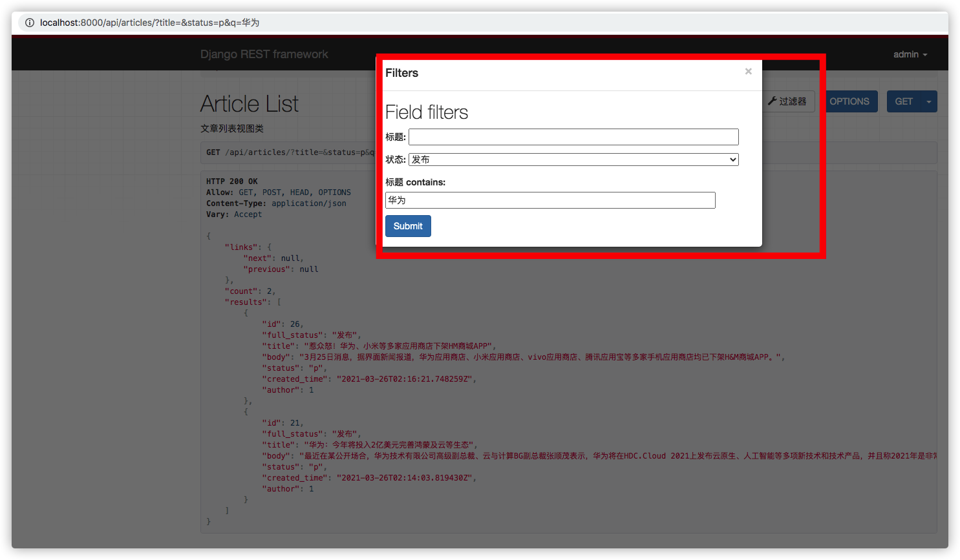960x560 pixels.
Task: Open the admin user dropdown menu
Action: (x=910, y=54)
